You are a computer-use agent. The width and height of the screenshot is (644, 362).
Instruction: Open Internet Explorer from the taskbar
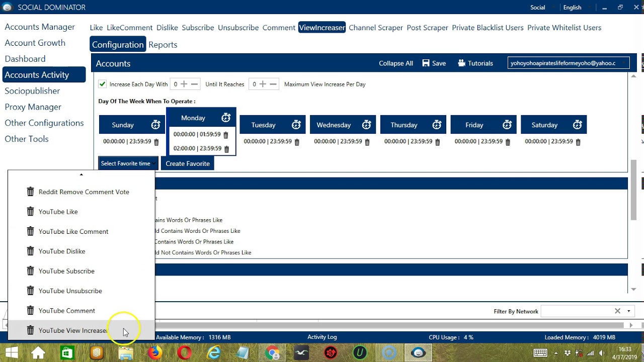pos(214,353)
